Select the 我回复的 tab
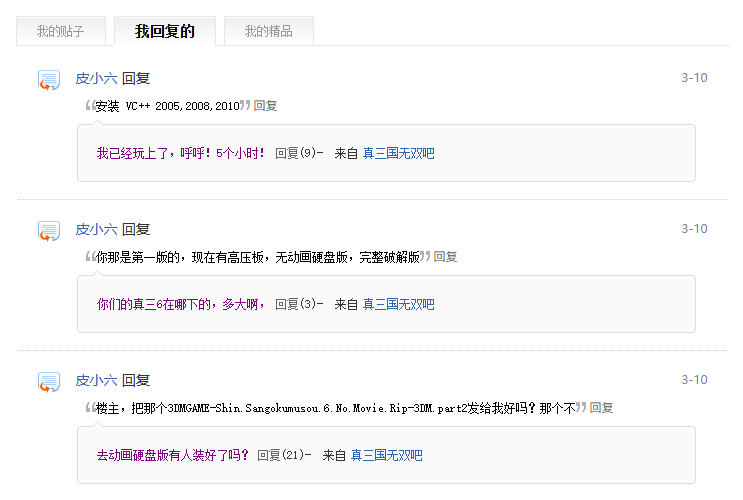743x500 pixels. tap(164, 31)
